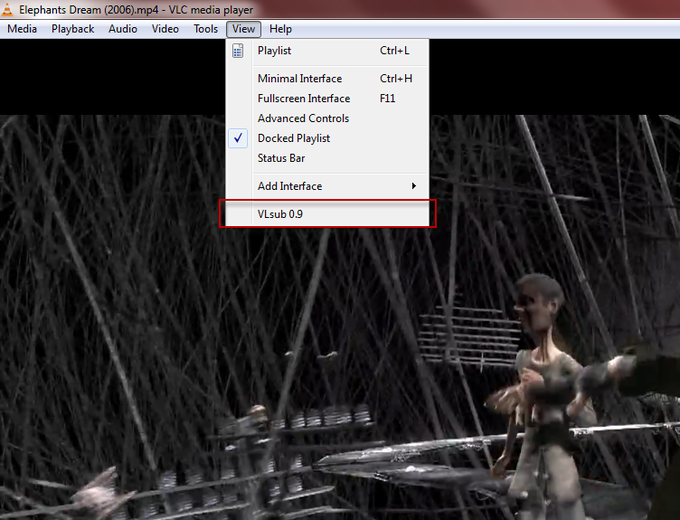Select Minimal Interface option
Image resolution: width=680 pixels, height=520 pixels.
[327, 78]
